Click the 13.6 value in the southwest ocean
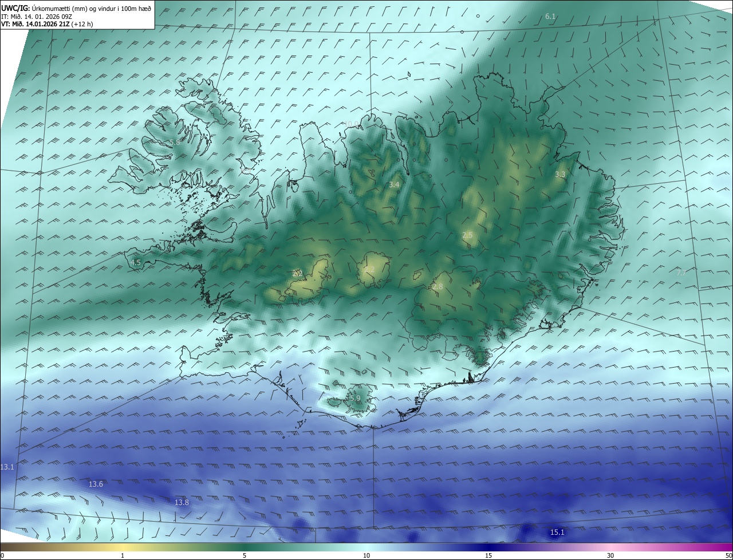Viewport: 733px width, 560px height. pyautogui.click(x=96, y=484)
